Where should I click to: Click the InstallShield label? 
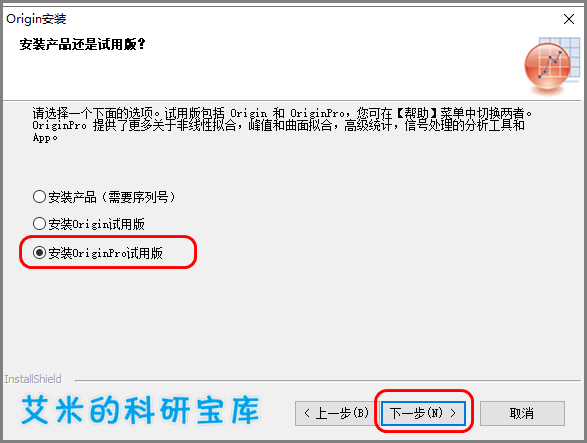[33, 379]
